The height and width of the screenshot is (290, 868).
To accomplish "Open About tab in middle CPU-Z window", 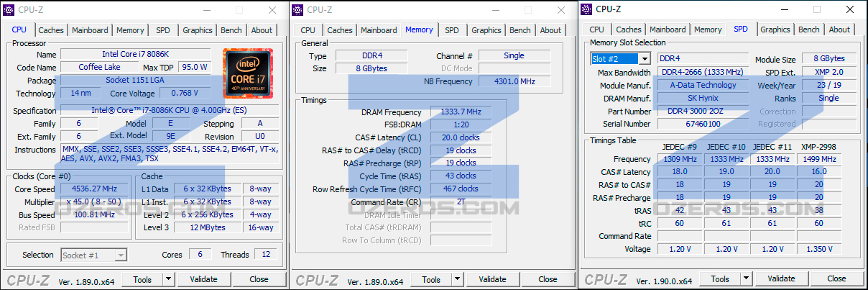I will click(551, 30).
